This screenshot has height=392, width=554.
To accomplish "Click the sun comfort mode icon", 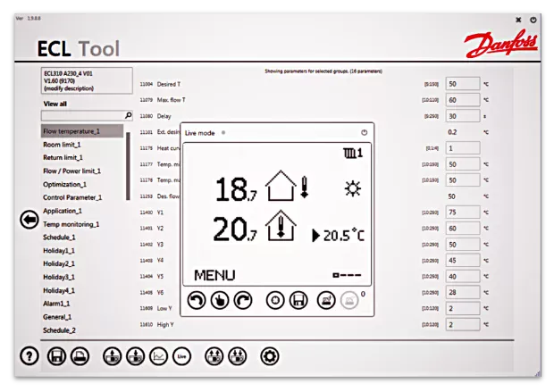I will [x=353, y=188].
